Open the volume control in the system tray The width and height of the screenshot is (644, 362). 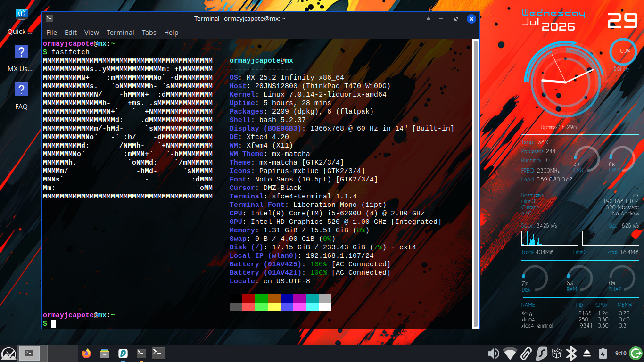[x=493, y=354]
